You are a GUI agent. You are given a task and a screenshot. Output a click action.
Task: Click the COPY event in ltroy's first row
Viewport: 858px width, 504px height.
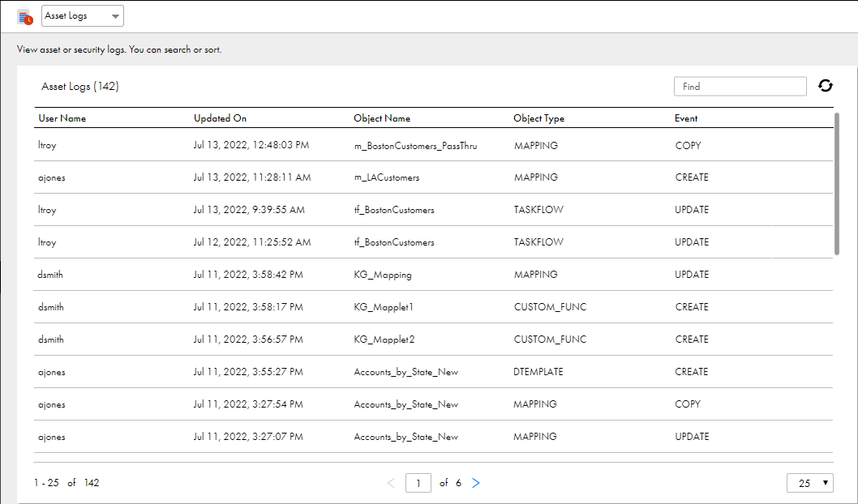[x=688, y=145]
